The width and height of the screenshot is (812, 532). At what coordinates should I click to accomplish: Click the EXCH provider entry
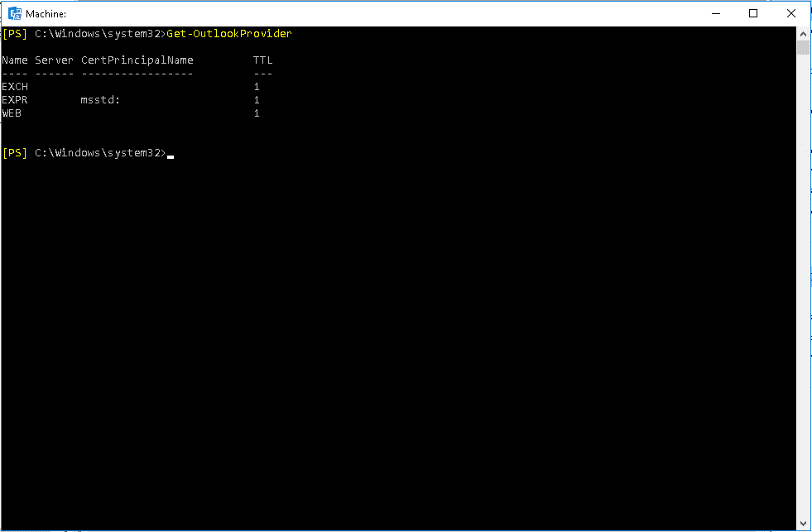point(15,86)
